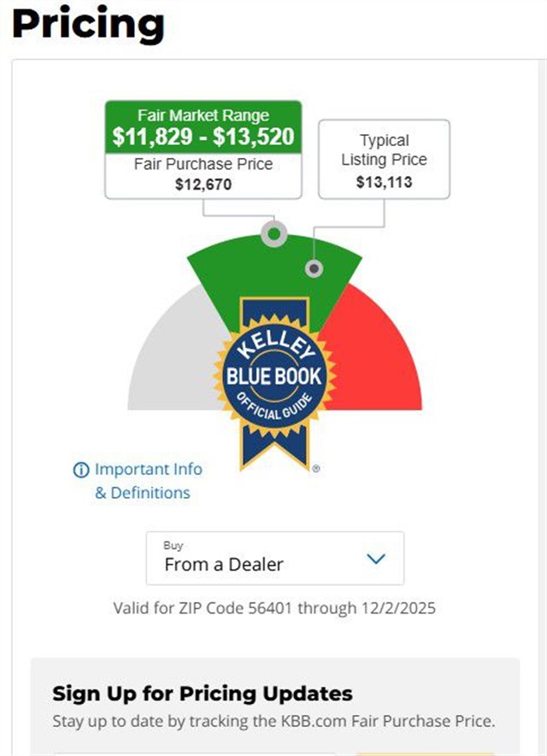Click the Fair Market Range title label
The width and height of the screenshot is (547, 756).
203,115
